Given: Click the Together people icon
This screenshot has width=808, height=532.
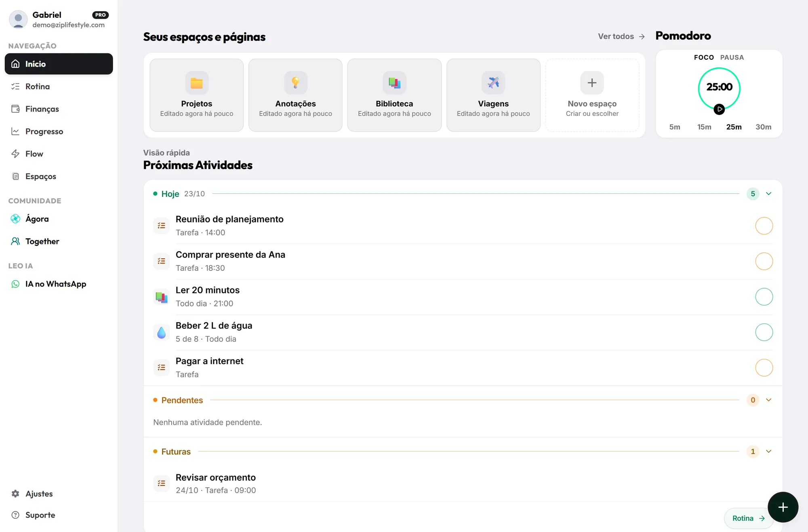Looking at the screenshot, I should pyautogui.click(x=15, y=241).
